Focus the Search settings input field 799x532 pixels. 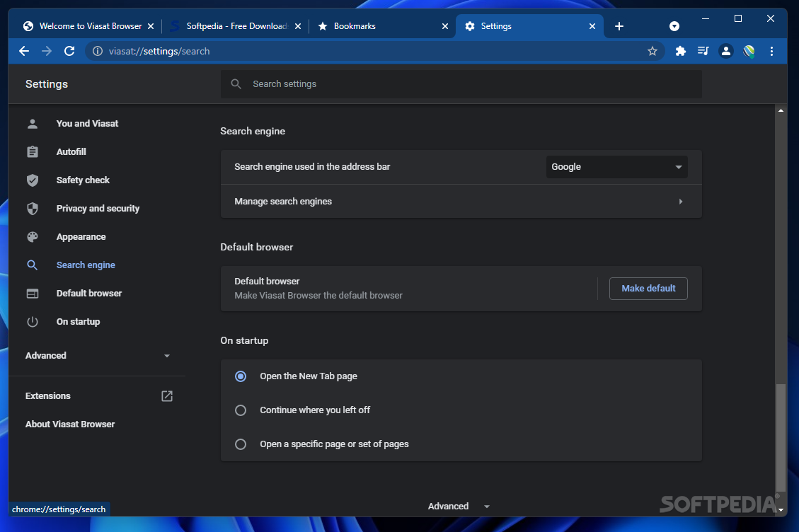pos(461,84)
